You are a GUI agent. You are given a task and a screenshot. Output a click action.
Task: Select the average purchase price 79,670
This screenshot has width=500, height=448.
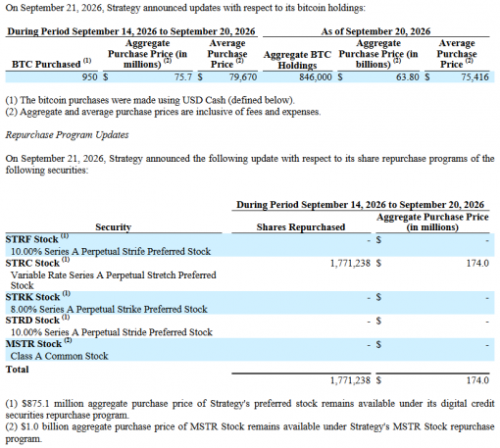[243, 77]
